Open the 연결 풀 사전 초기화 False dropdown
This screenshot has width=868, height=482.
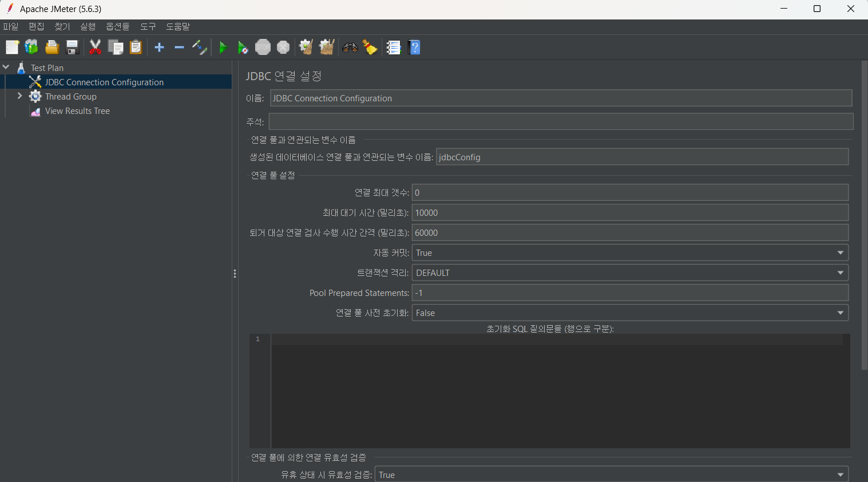630,313
